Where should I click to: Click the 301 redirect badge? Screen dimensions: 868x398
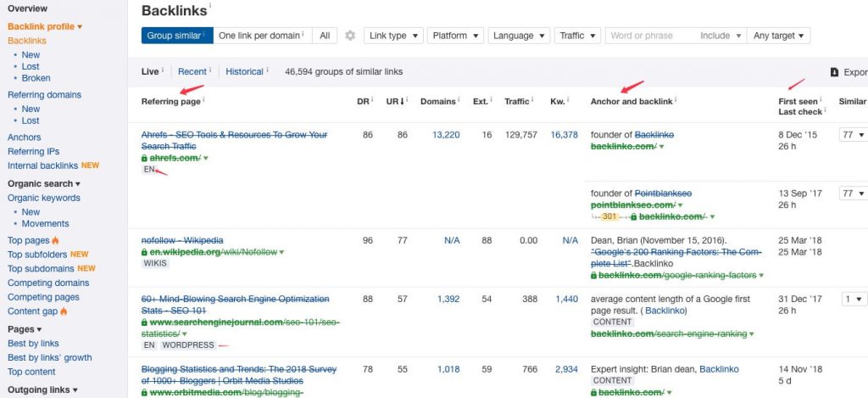(609, 216)
